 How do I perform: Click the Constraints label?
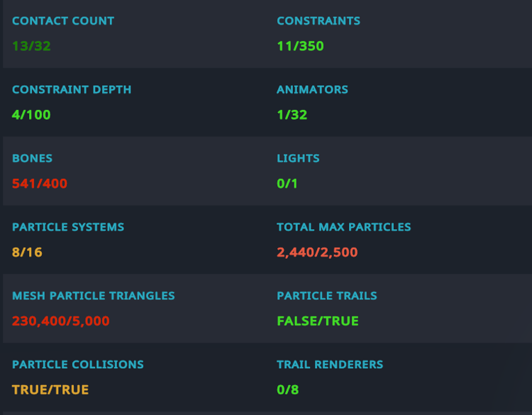tap(318, 21)
